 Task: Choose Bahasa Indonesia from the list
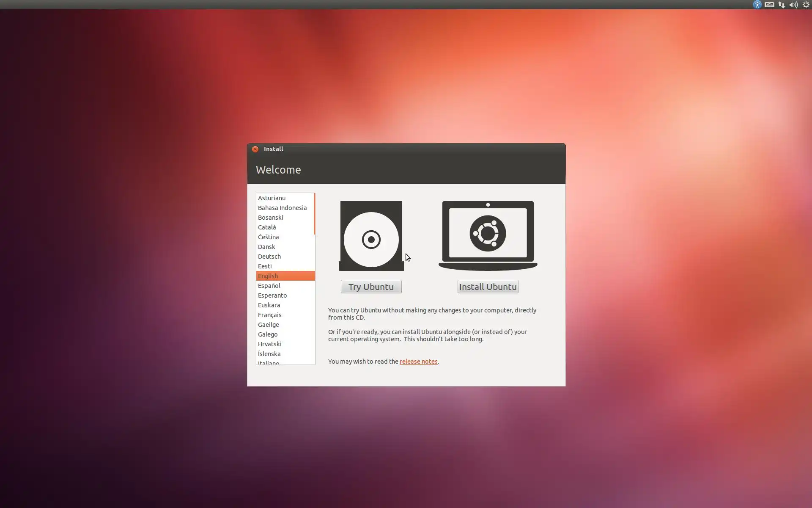tap(282, 208)
